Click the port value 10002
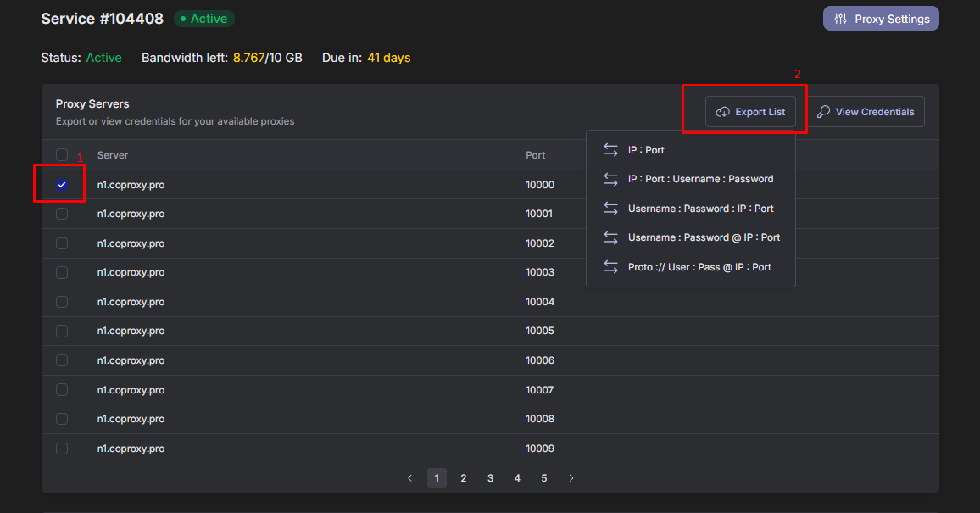The image size is (980, 513). [x=540, y=243]
